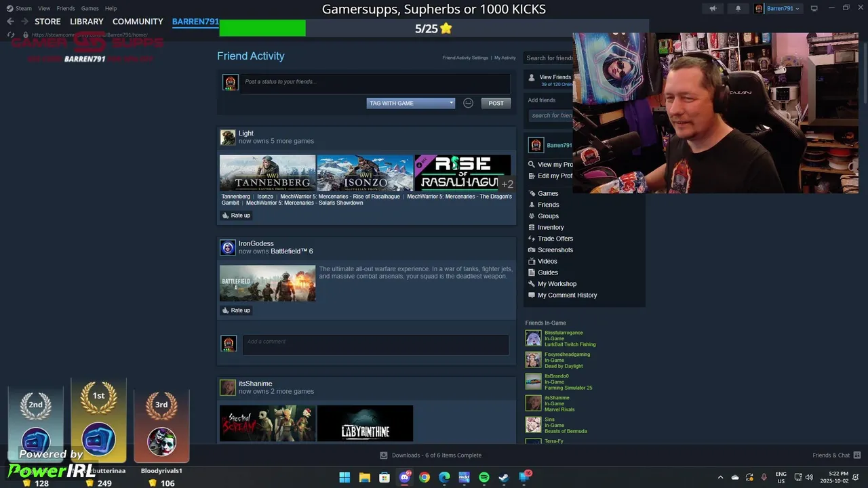The width and height of the screenshot is (868, 488).
Task: Open My Comment History
Action: 567,295
